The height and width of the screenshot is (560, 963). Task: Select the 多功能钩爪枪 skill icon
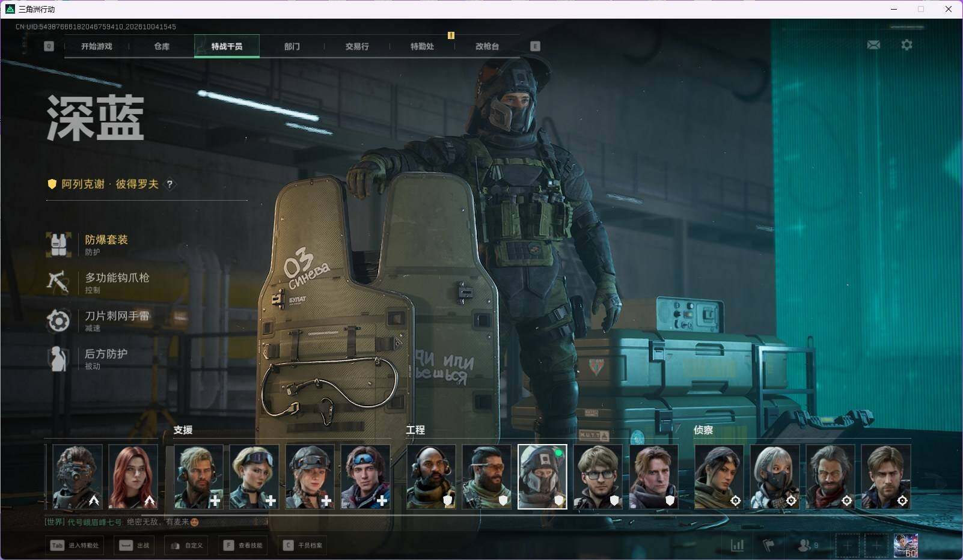point(58,282)
